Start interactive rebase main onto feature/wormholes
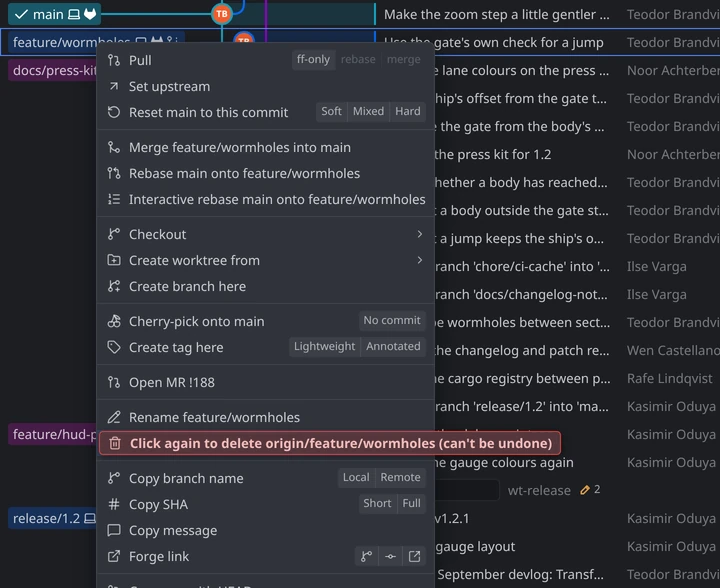Viewport: 720px width, 588px height. (266, 200)
